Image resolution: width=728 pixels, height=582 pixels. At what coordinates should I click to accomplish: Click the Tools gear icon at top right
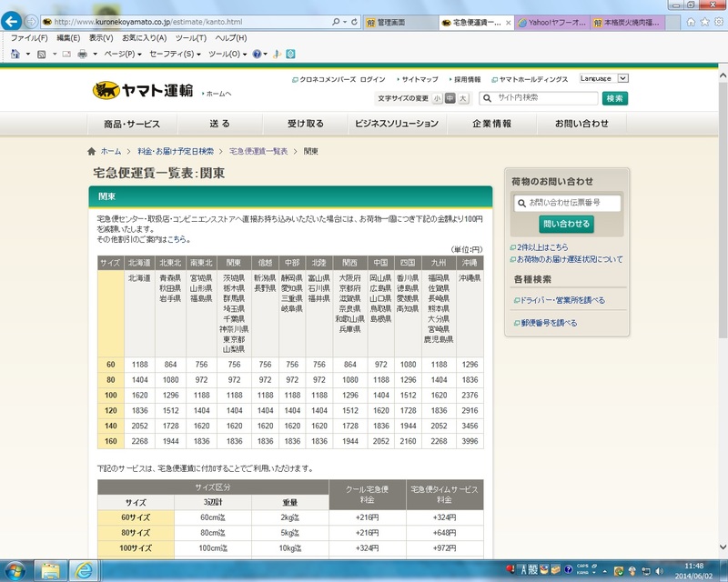pyautogui.click(x=719, y=22)
